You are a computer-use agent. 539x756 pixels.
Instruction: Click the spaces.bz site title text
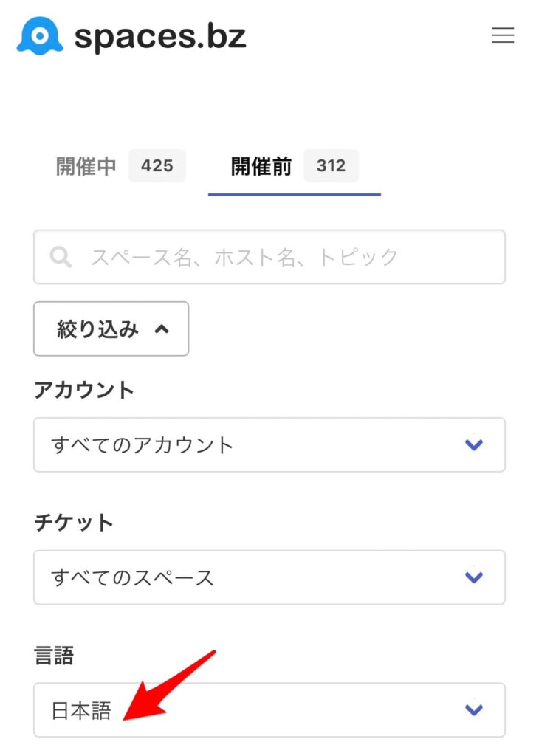coord(160,37)
